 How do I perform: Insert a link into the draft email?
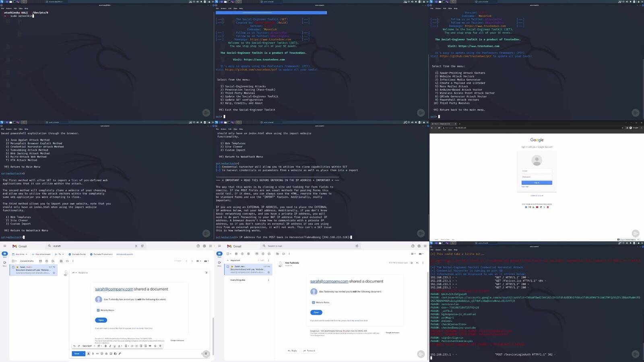tap(97, 354)
